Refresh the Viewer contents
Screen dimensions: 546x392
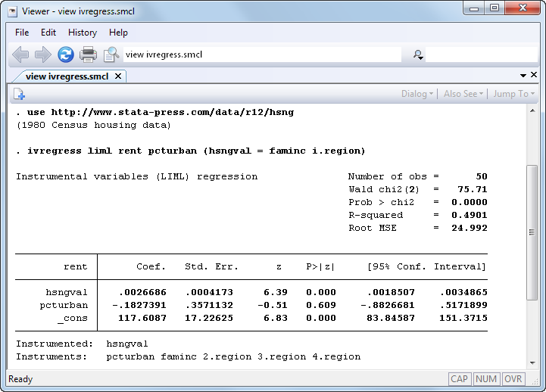[x=66, y=54]
